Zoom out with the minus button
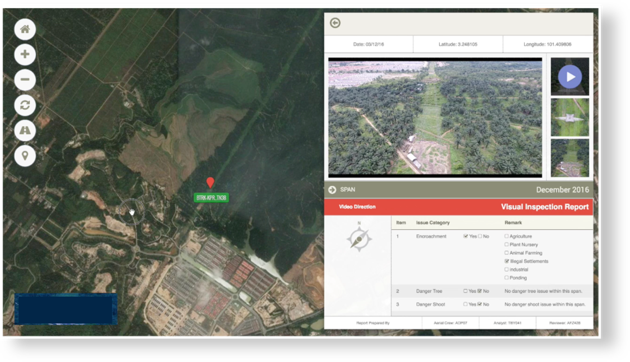Viewport: 630px width, 362px height. [25, 80]
